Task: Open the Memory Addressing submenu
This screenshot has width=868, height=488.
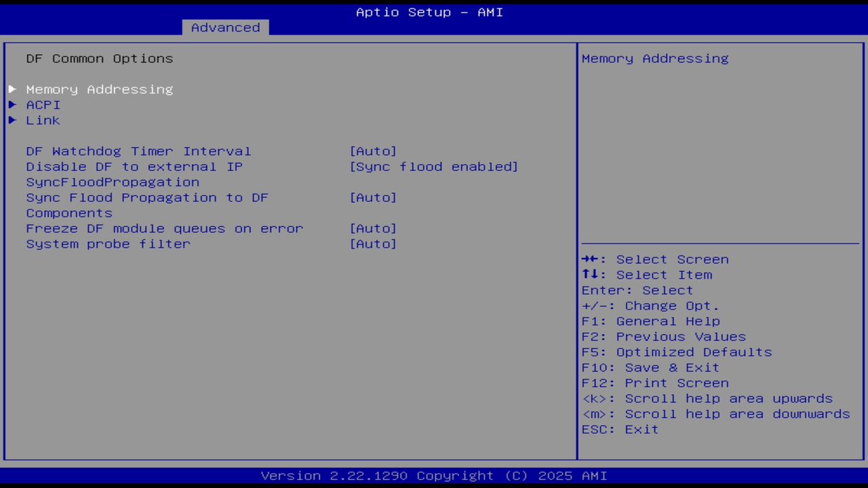Action: (99, 89)
